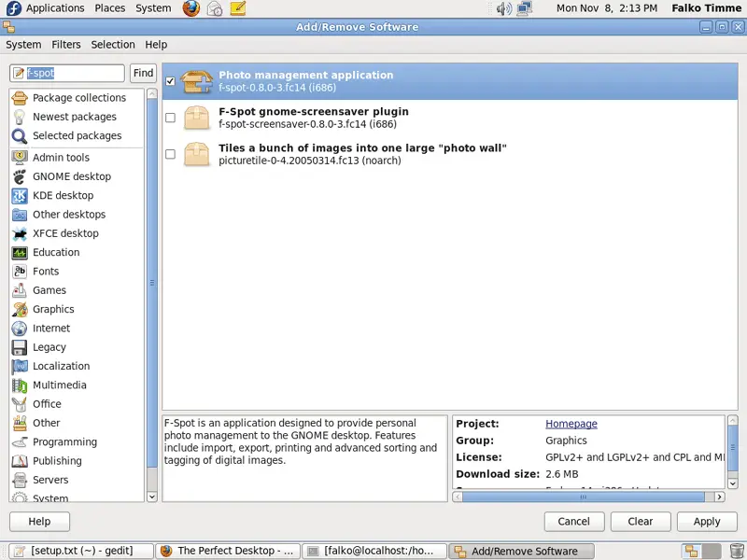Image resolution: width=747 pixels, height=560 pixels.
Task: Click the Selected packages magnifier icon
Action: point(20,136)
